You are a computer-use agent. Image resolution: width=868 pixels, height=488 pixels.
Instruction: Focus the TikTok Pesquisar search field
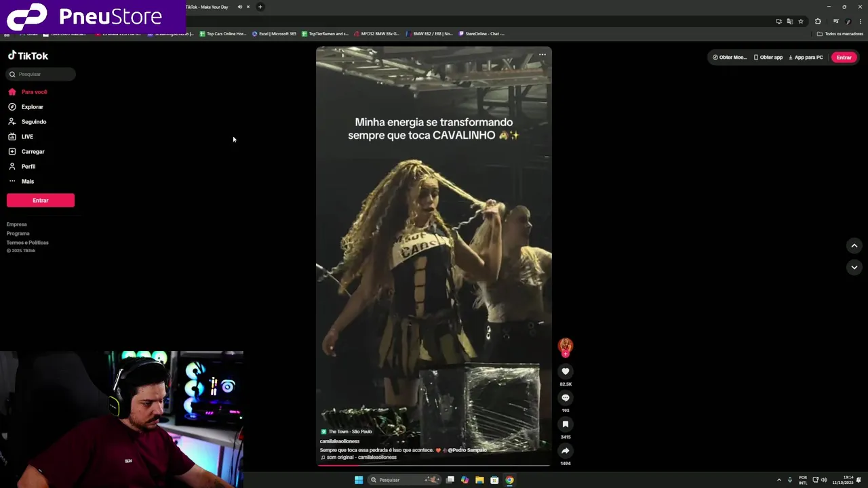point(41,74)
